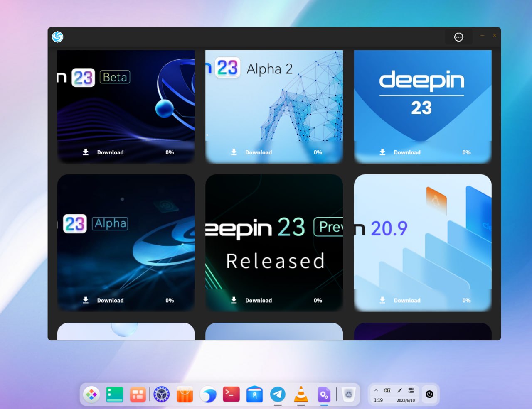Click Download on the 23 Alpha card
Image resolution: width=532 pixels, height=409 pixels.
pyautogui.click(x=110, y=300)
